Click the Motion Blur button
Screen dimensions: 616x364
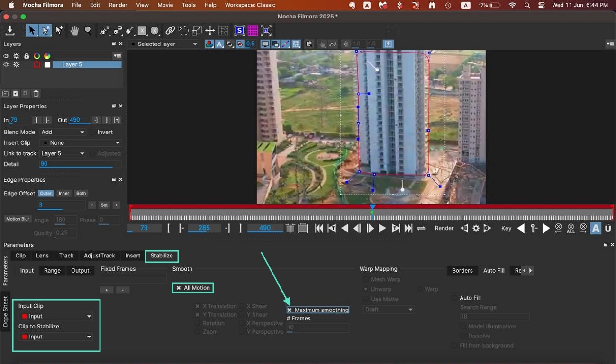click(17, 219)
